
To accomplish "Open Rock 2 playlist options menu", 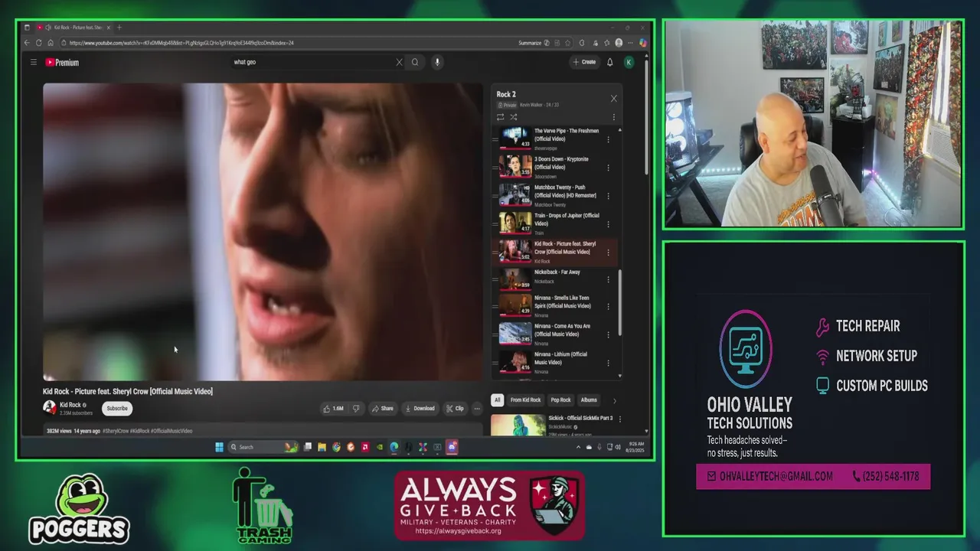I will 613,117.
